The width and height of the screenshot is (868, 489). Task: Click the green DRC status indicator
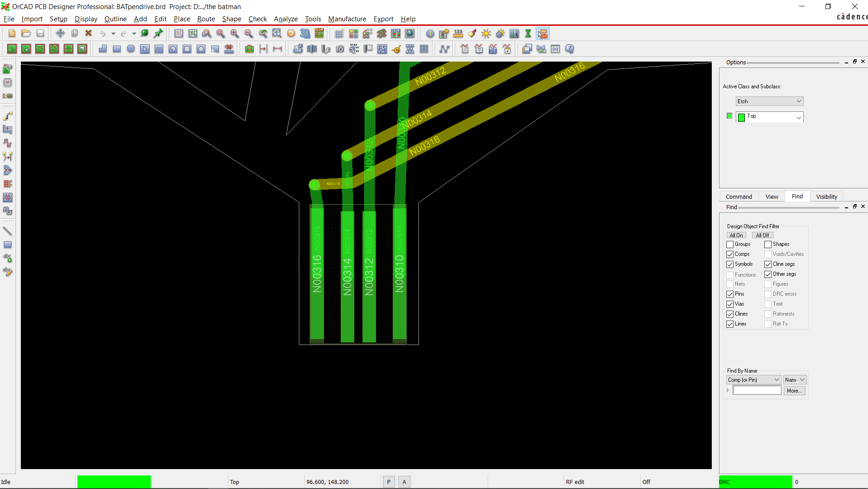tap(755, 482)
